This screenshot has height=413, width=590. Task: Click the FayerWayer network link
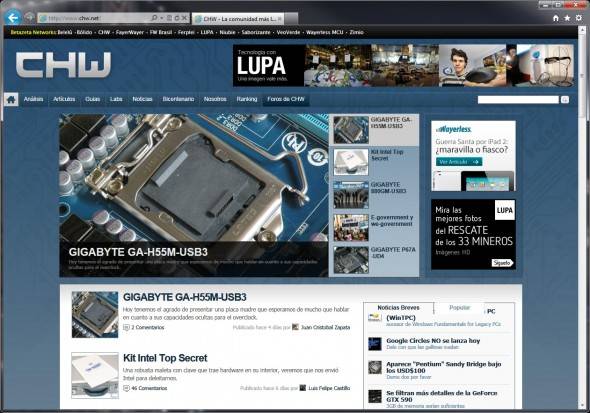click(129, 32)
